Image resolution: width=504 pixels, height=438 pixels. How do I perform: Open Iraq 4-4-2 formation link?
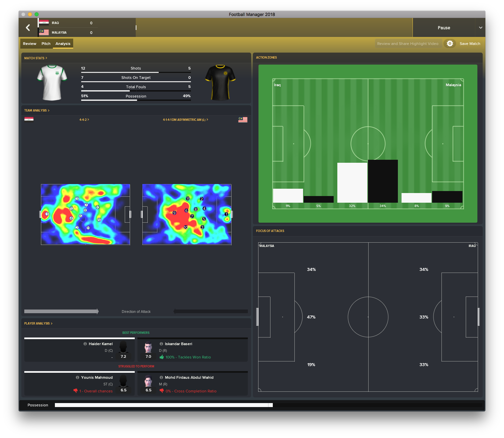pos(84,119)
